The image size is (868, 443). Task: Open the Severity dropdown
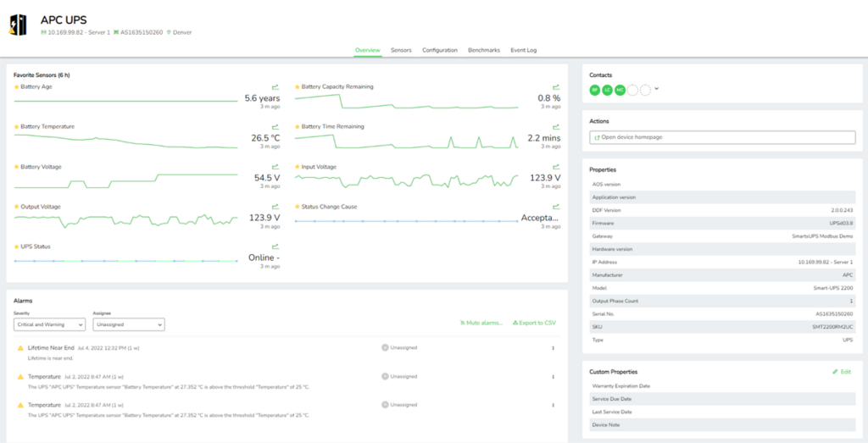pos(49,324)
